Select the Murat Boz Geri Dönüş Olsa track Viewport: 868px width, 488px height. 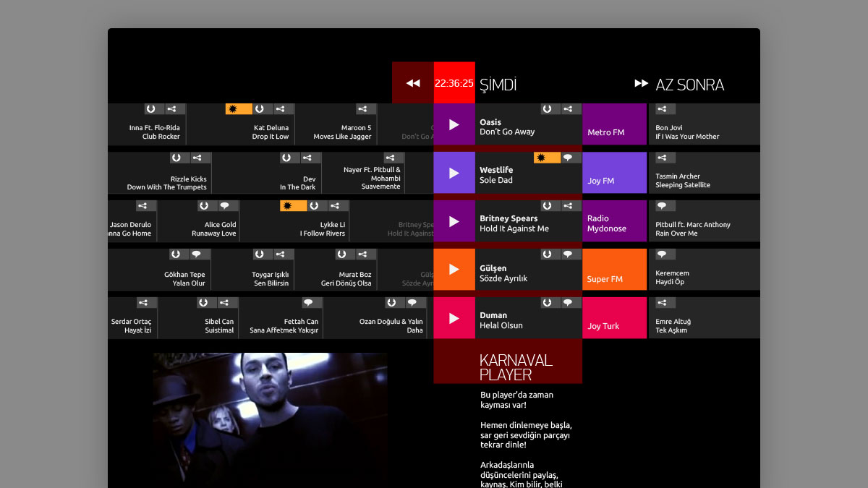336,269
